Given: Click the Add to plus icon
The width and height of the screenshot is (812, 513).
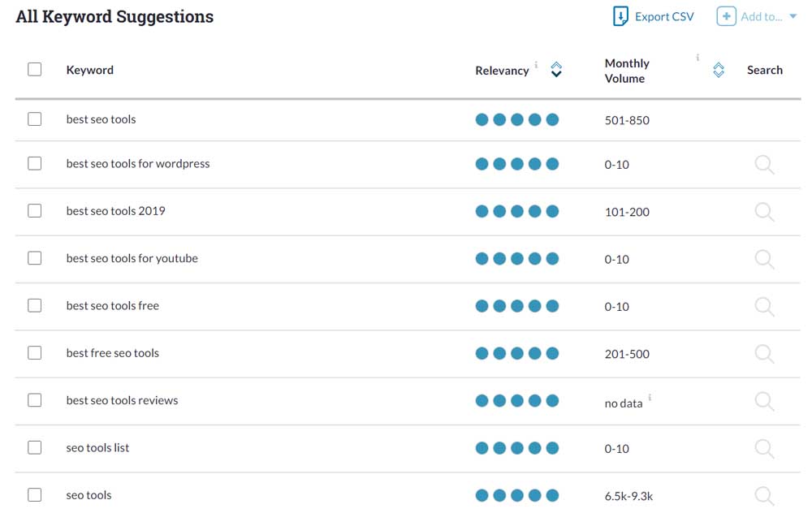Looking at the screenshot, I should tap(726, 16).
